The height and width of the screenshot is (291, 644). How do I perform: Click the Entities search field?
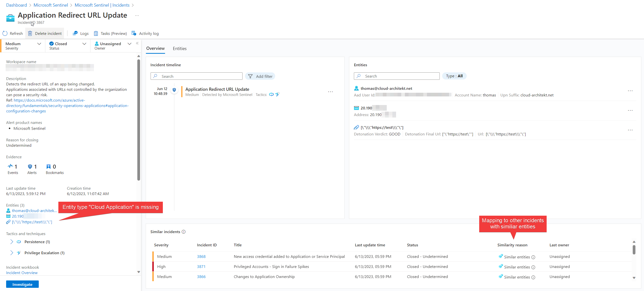coord(397,76)
